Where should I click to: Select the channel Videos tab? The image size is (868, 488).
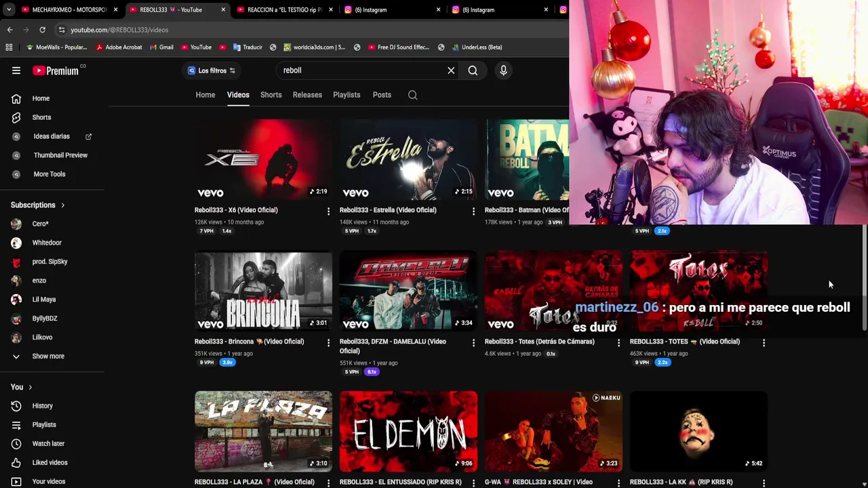coord(238,95)
